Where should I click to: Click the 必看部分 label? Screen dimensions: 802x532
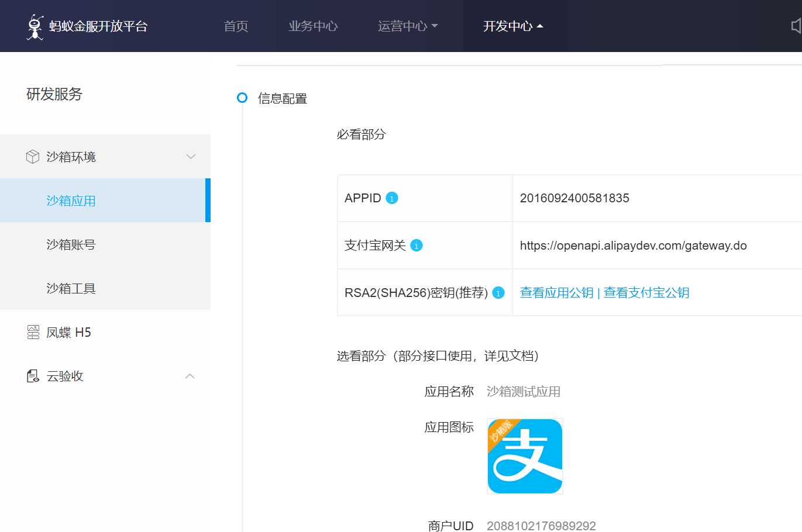pos(362,134)
